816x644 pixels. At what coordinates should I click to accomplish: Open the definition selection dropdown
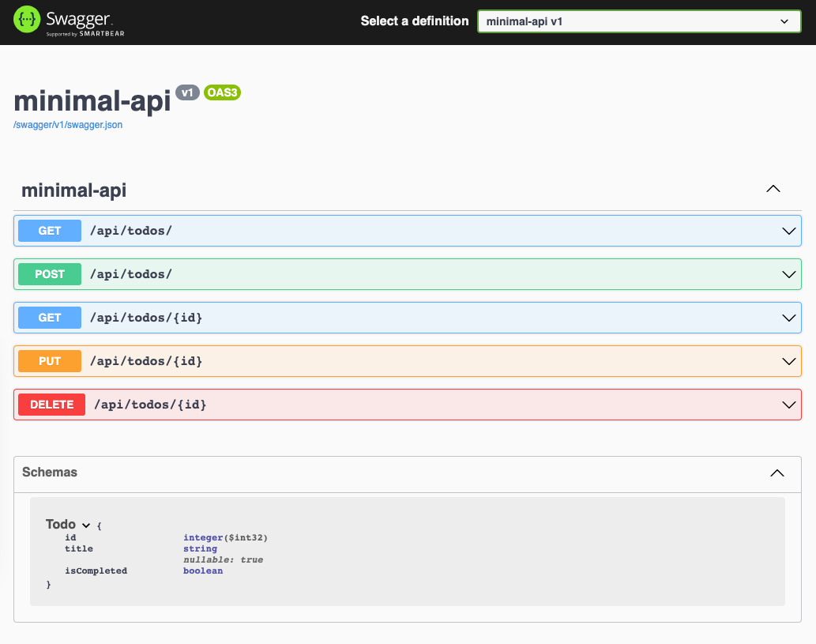(x=638, y=21)
